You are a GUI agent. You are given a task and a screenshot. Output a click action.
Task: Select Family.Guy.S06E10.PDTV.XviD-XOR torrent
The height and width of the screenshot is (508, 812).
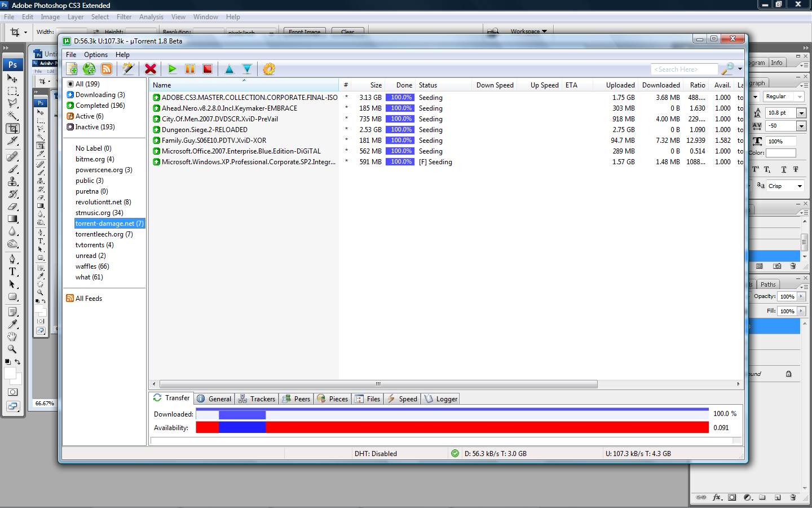click(447, 141)
